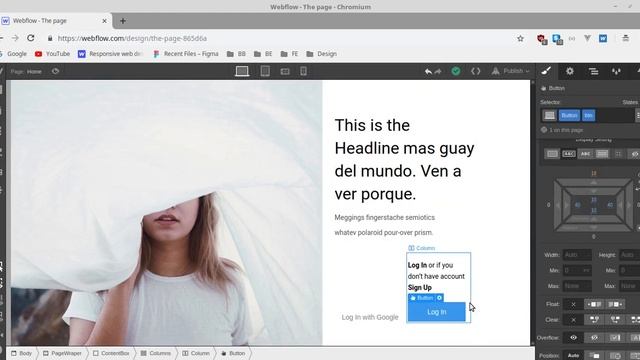Screen dimensions: 640x360
Task: Click the left padding value 40
Action: (x=577, y=205)
